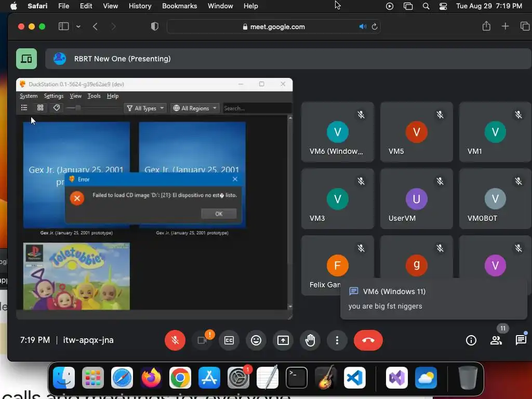Open the emoji reactions picker
Viewport: 532px width, 399px height.
(x=256, y=340)
